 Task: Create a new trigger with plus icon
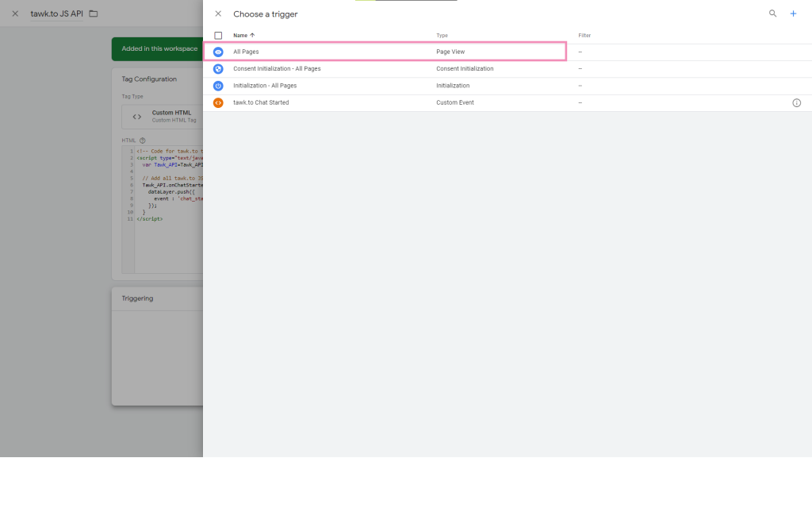(x=793, y=13)
